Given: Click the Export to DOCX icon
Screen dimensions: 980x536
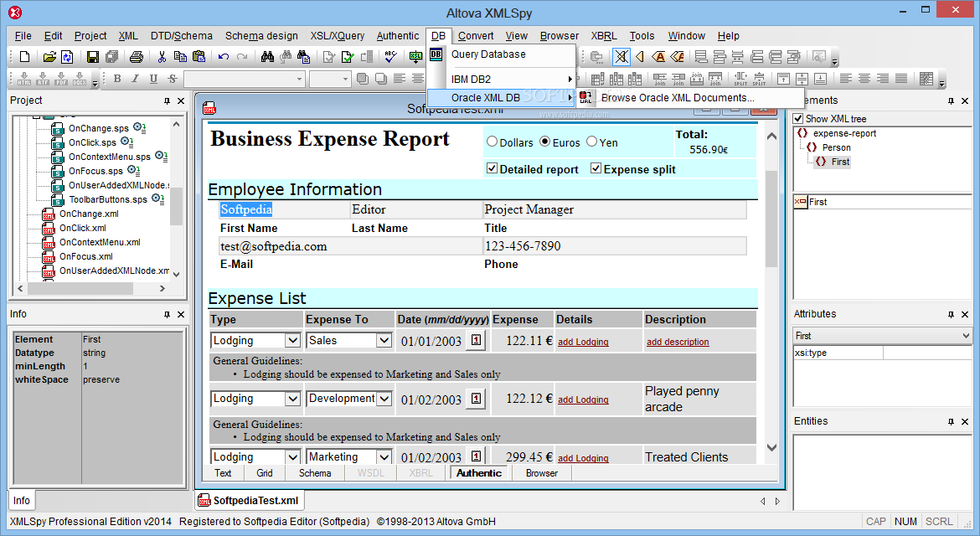Looking at the screenshot, I should [80, 79].
